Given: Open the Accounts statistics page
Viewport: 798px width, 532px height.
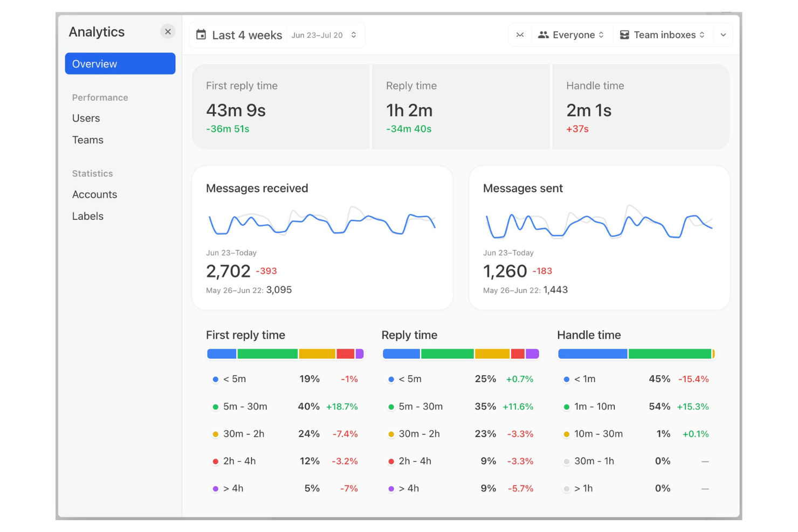Looking at the screenshot, I should click(95, 195).
